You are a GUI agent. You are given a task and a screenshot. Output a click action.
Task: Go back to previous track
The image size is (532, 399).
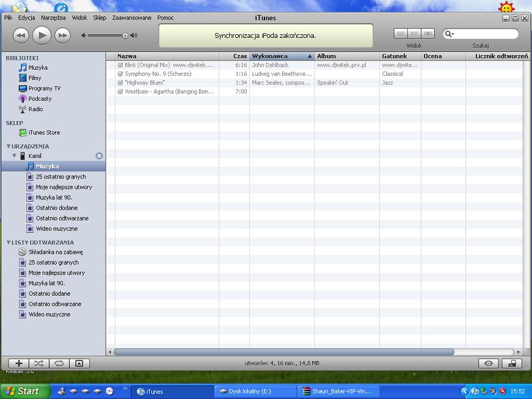pyautogui.click(x=21, y=35)
